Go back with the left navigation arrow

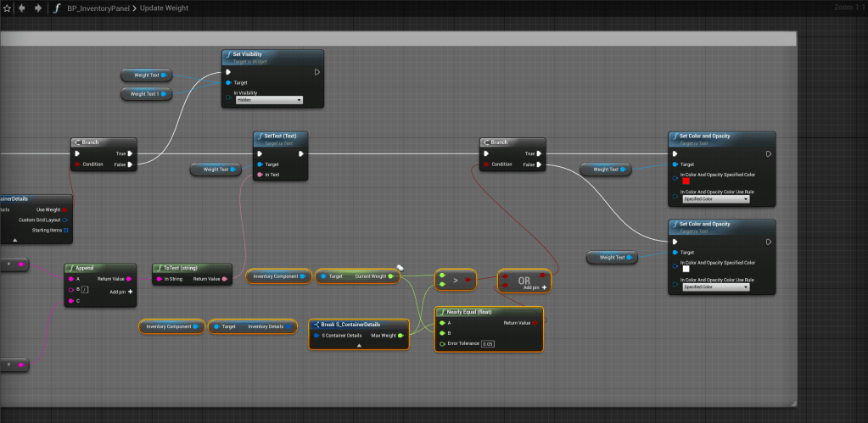click(21, 8)
